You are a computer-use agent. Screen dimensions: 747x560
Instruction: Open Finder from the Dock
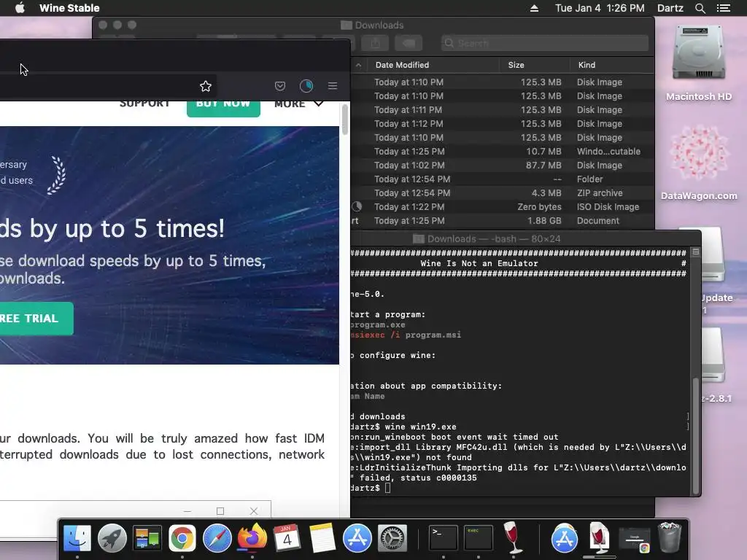coord(77,538)
